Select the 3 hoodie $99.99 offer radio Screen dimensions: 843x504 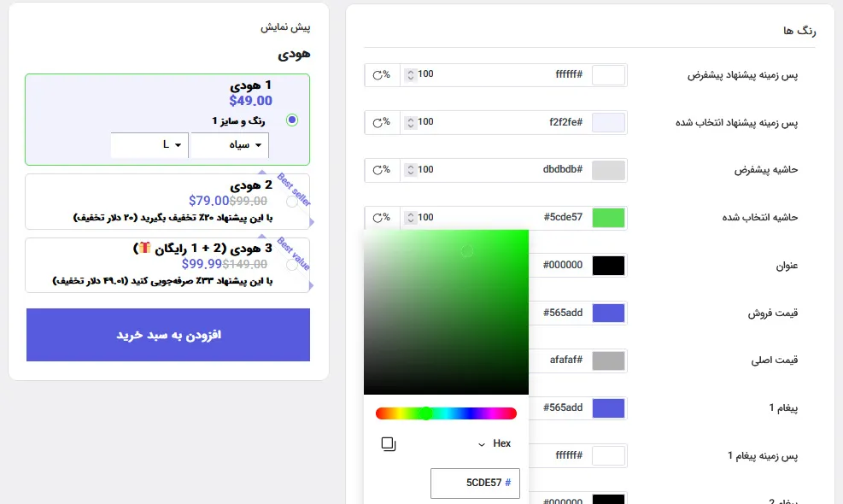click(292, 265)
